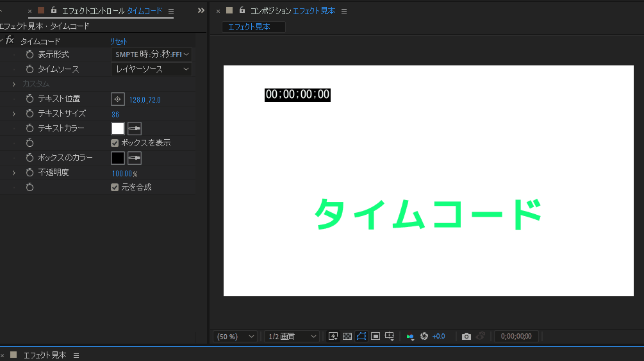Click エフェクトコントロール panel label color square
The height and width of the screenshot is (361, 644).
tap(40, 10)
